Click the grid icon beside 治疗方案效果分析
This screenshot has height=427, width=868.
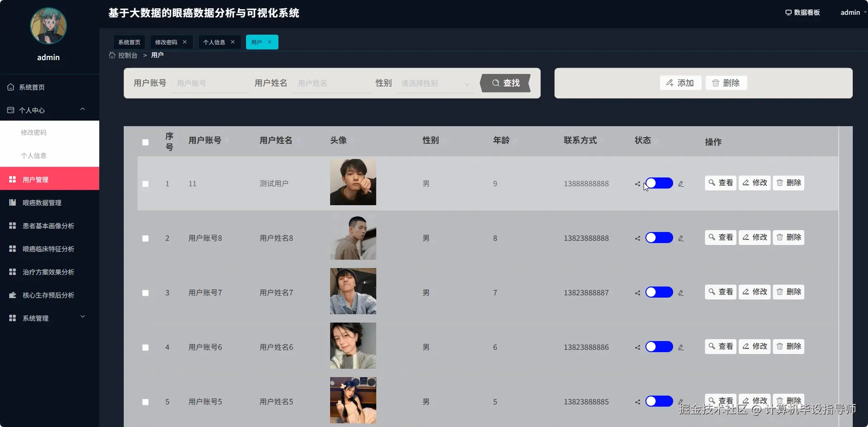[12, 272]
